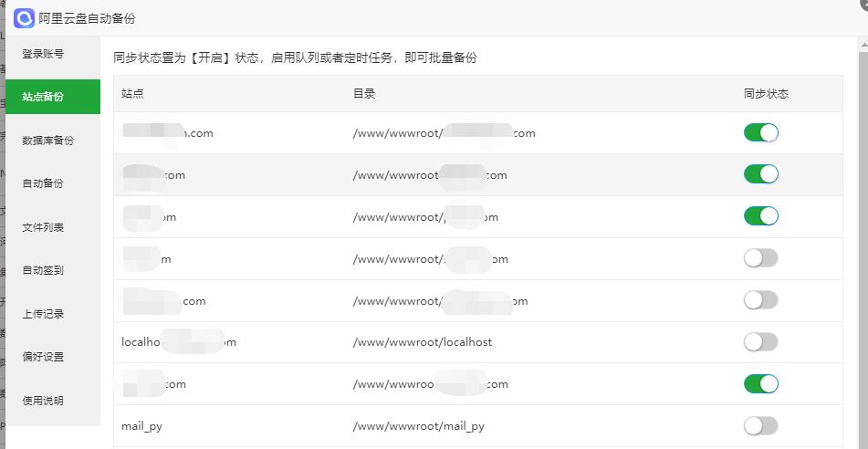Click the 目录 column header

pyautogui.click(x=364, y=94)
